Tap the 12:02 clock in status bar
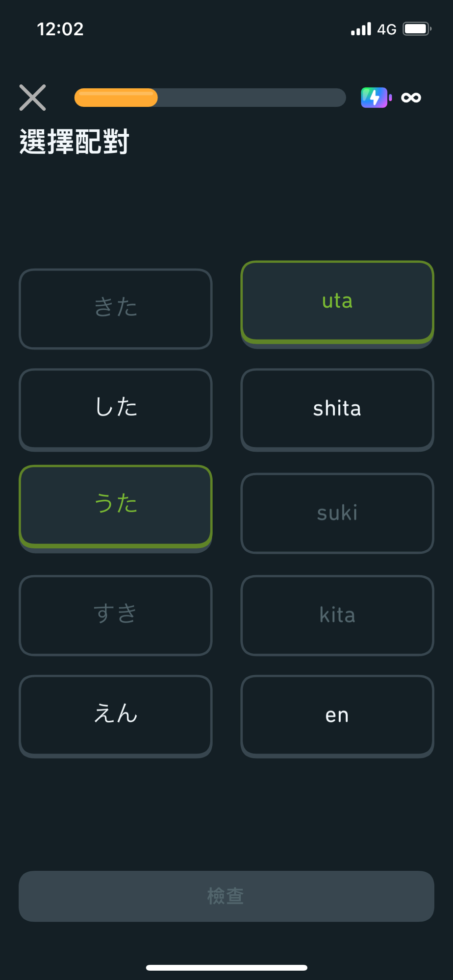Viewport: 453px width, 980px height. (x=60, y=29)
